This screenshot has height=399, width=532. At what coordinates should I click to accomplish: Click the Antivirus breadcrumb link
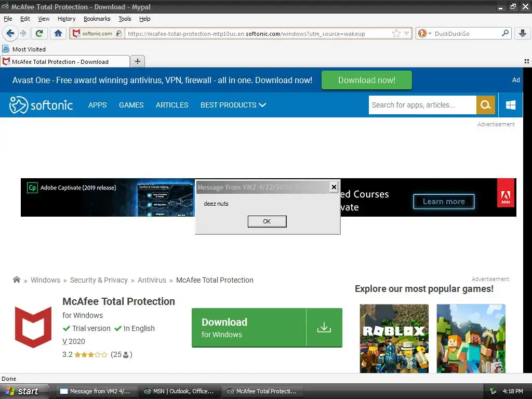coord(152,280)
